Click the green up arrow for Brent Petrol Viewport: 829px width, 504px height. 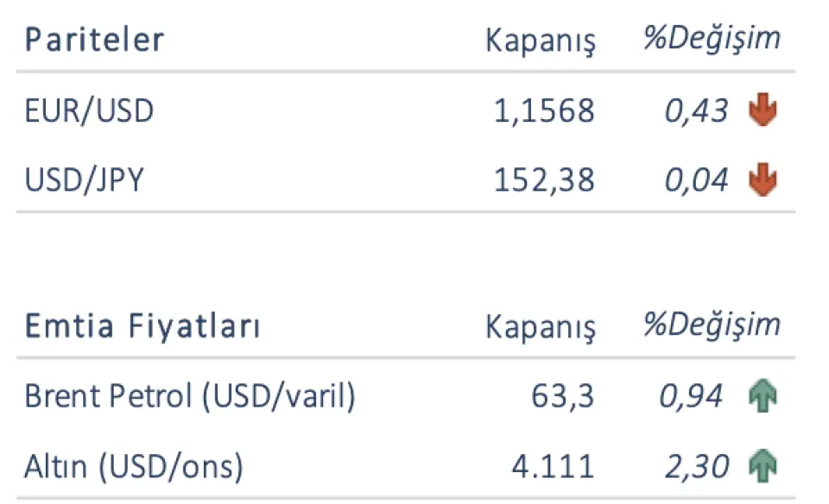pyautogui.click(x=763, y=397)
